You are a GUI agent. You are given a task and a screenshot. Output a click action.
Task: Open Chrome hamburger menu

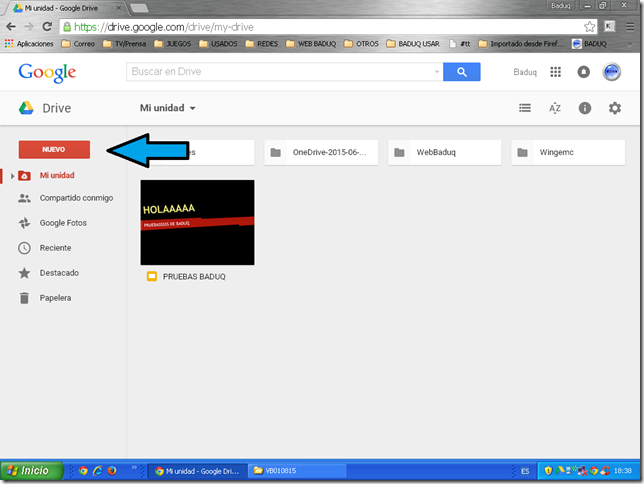click(630, 27)
